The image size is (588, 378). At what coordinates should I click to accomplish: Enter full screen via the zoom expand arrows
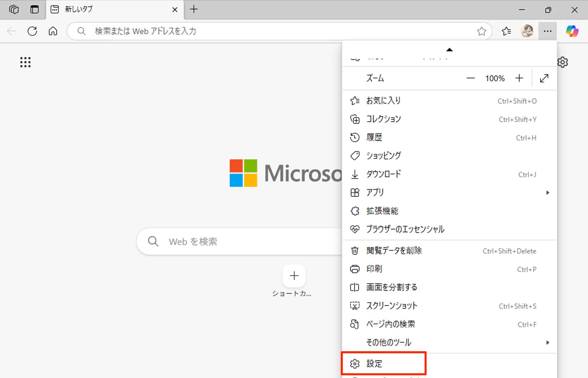click(x=544, y=78)
